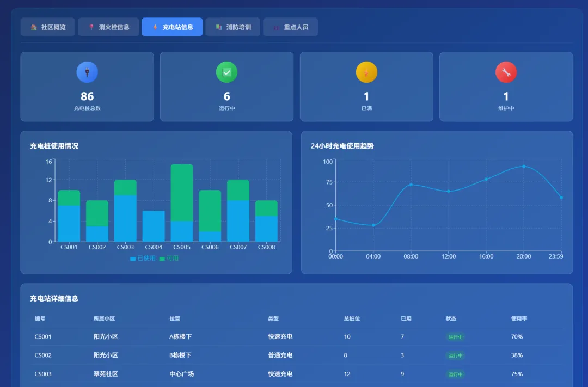The image size is (588, 387).
Task: Click the 04:00 data point on trend line
Action: [x=373, y=225]
